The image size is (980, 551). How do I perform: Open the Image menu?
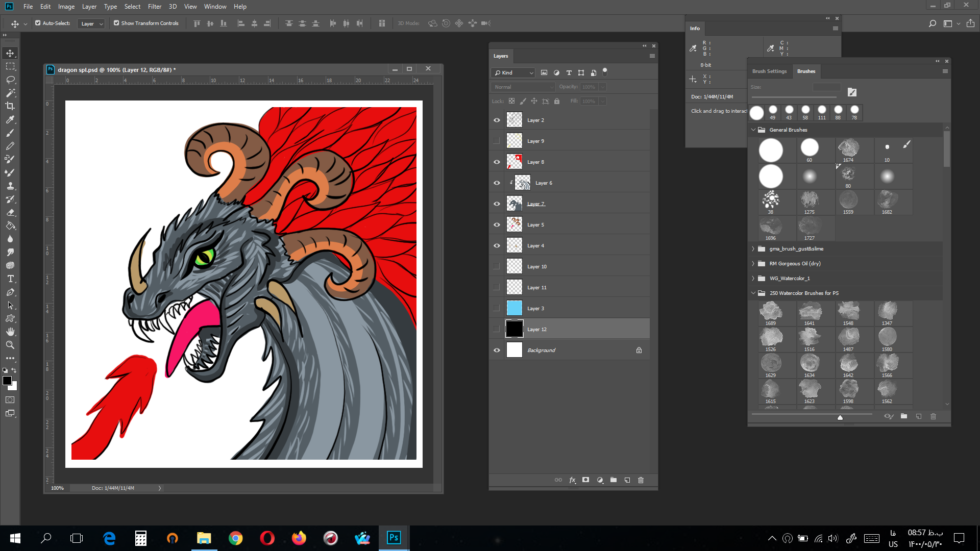point(66,7)
